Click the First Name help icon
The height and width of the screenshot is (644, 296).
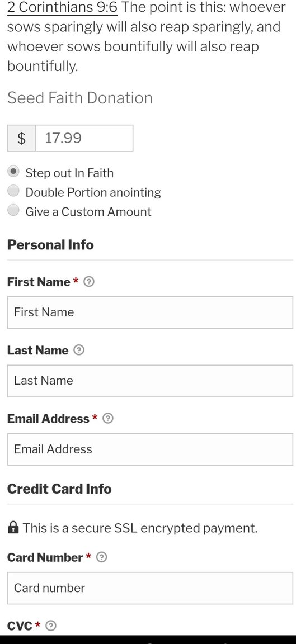point(89,282)
